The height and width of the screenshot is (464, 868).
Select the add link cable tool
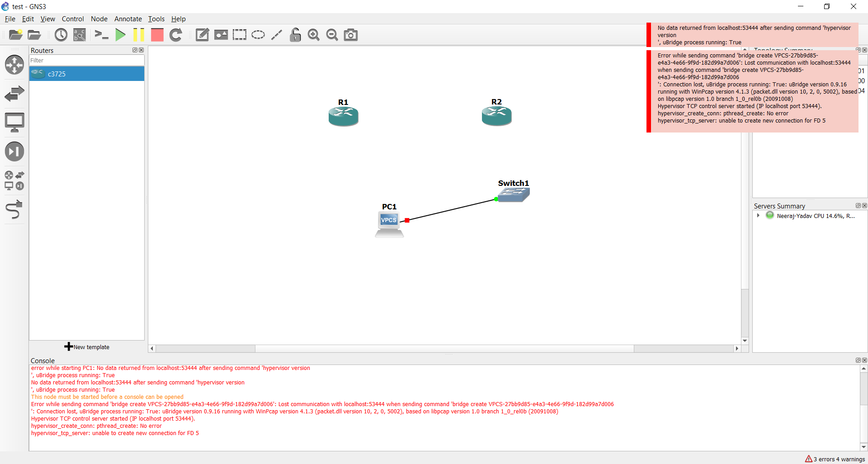coord(14,209)
